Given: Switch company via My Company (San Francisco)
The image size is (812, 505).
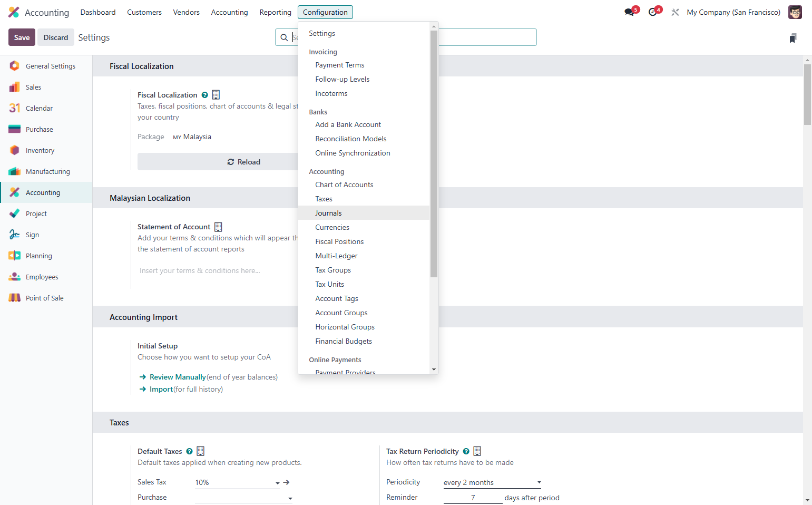Looking at the screenshot, I should [x=733, y=12].
